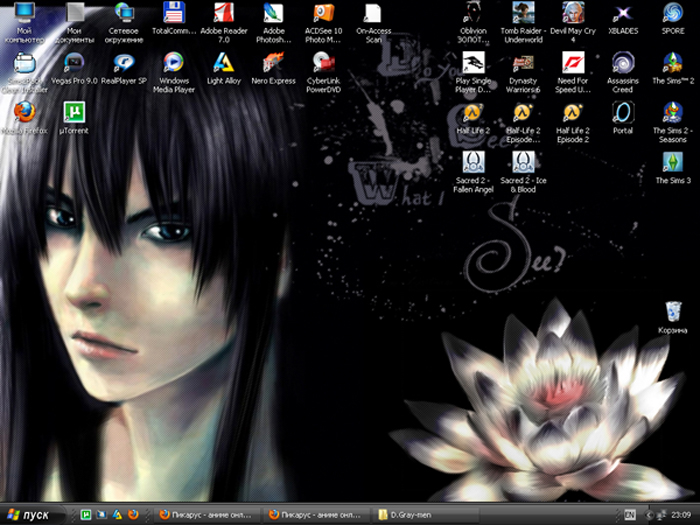Launch Total Commander from the desktop
This screenshot has width=700, height=525.
pyautogui.click(x=174, y=19)
